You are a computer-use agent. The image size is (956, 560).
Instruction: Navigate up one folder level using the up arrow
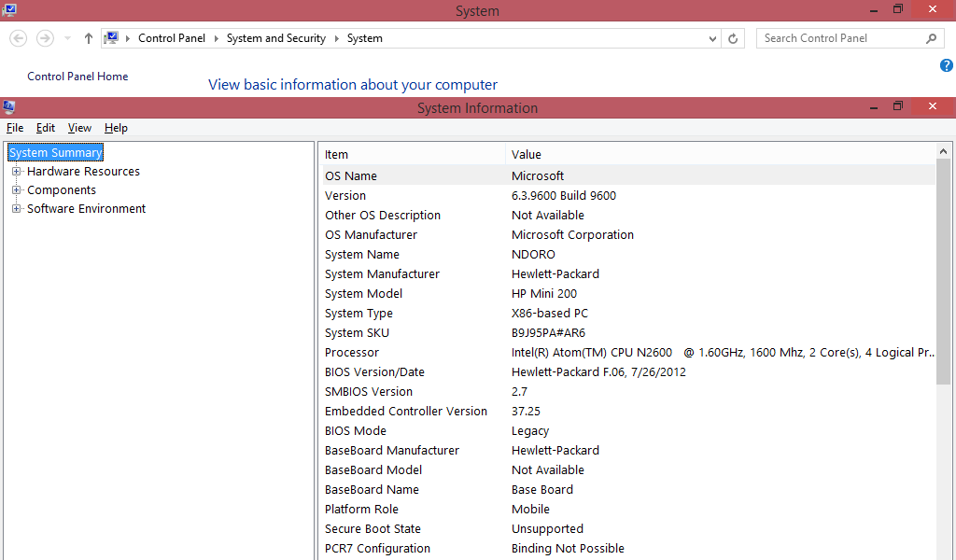click(x=88, y=38)
